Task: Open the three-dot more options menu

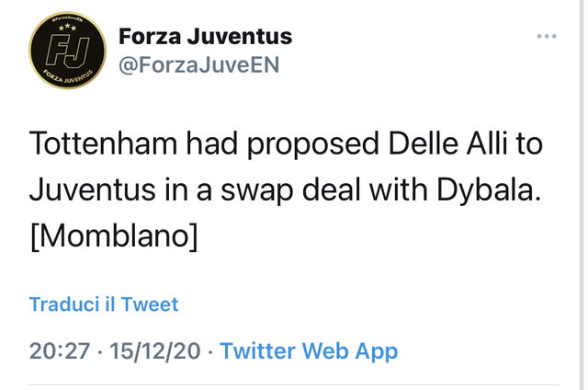Action: (x=547, y=37)
